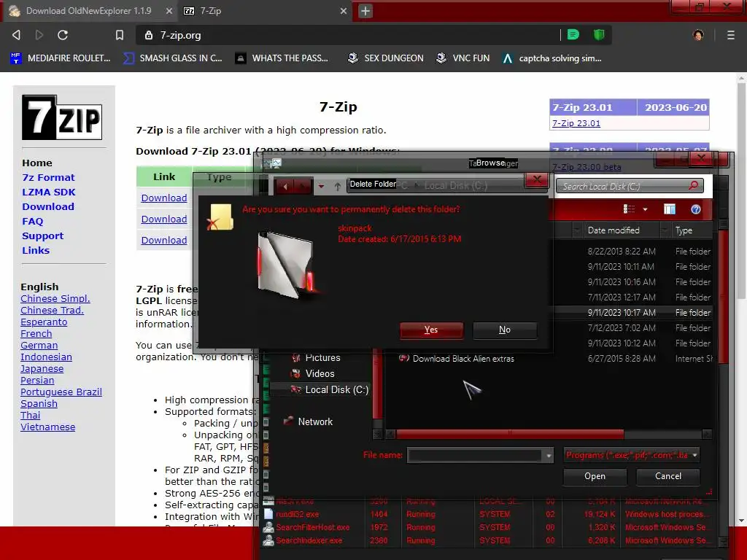The height and width of the screenshot is (560, 747).
Task: Click the horizontal scrollbar in file list
Action: coord(510,434)
